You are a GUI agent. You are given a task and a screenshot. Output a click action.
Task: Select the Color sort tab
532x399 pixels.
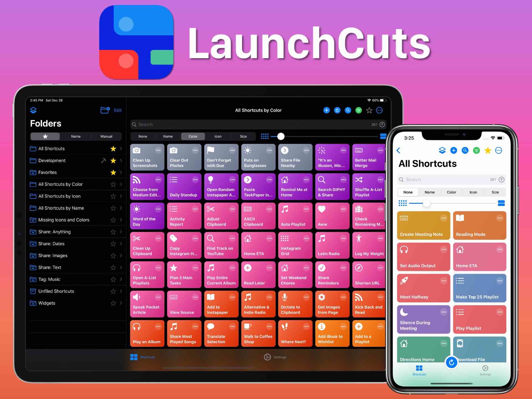[192, 136]
